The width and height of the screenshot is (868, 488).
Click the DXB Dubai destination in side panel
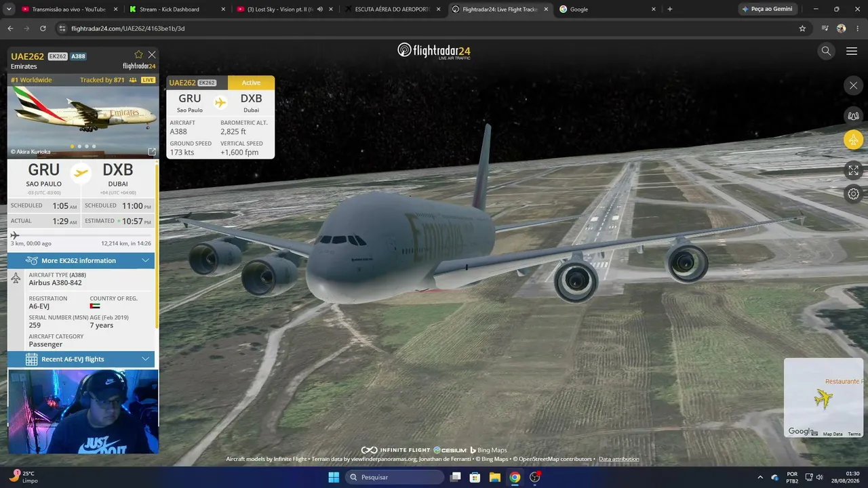pyautogui.click(x=118, y=175)
